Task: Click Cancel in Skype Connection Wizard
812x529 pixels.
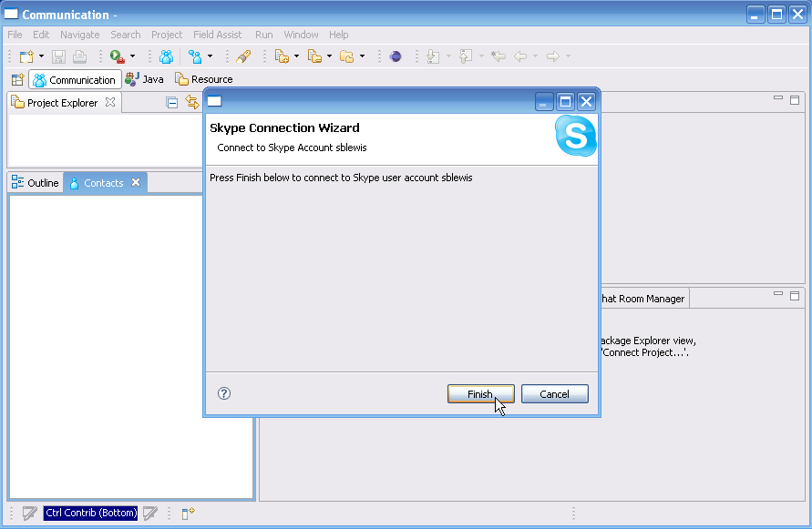Action: coord(555,394)
